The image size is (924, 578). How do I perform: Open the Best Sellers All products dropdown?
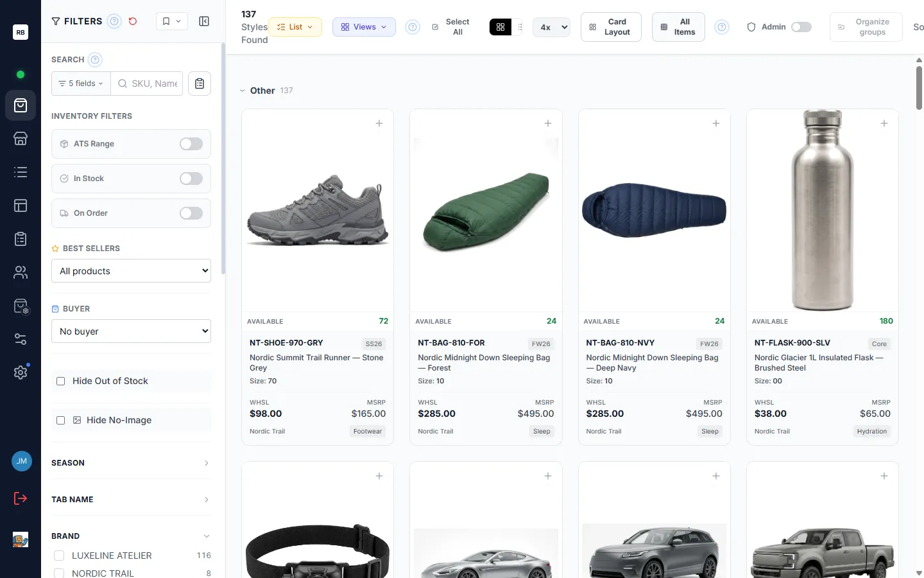pos(131,271)
